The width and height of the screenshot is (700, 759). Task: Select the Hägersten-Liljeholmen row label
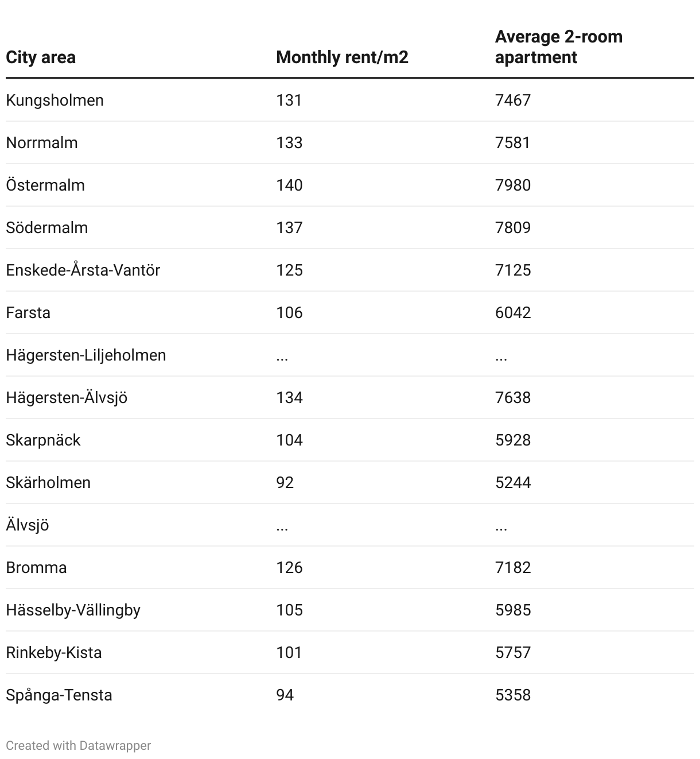(86, 355)
